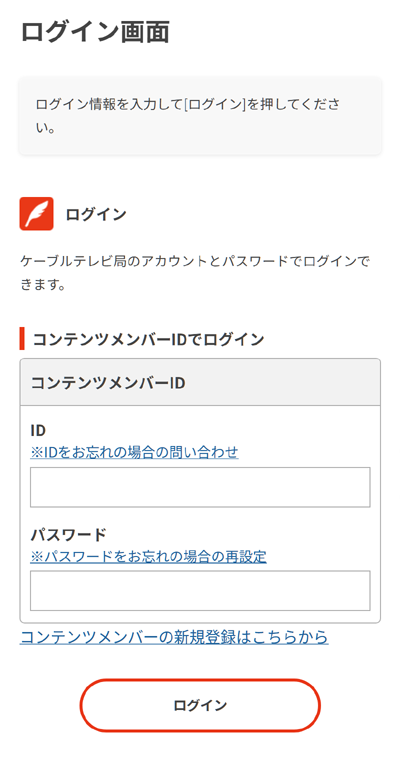
Task: Click the bold ID field label
Action: pos(38,430)
